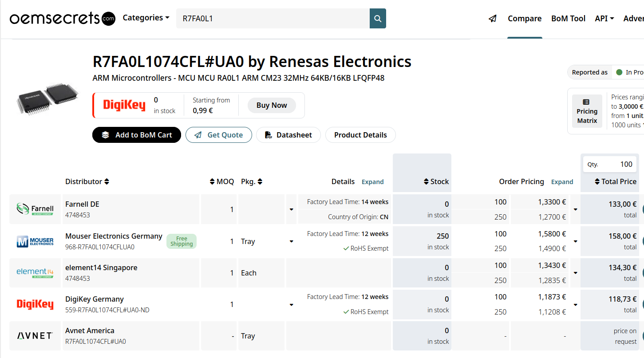Click the 133,00 € total price

[623, 204]
